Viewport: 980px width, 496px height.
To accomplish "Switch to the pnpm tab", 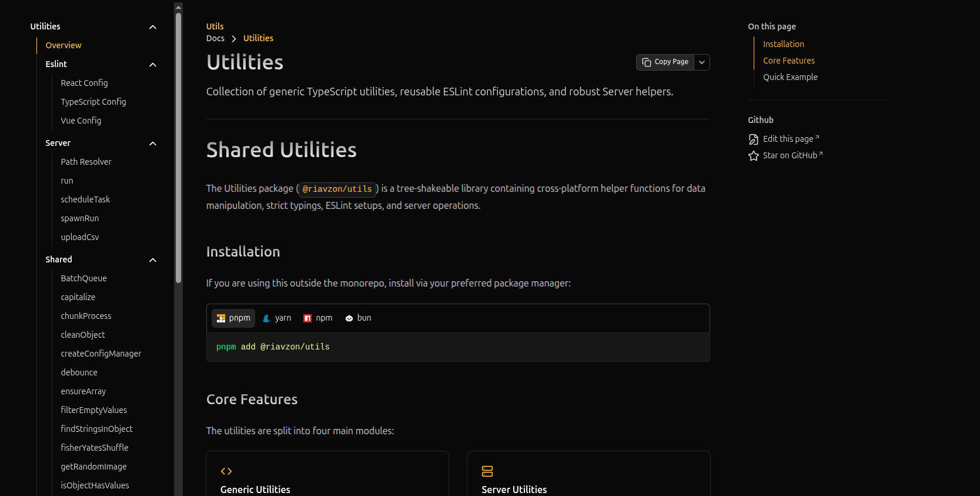I will [233, 318].
